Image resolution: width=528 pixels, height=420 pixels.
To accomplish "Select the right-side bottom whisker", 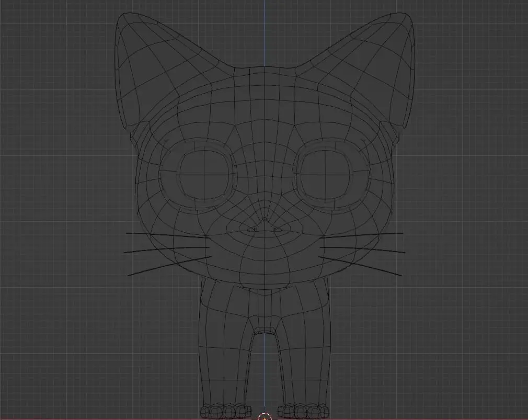I will (360, 266).
